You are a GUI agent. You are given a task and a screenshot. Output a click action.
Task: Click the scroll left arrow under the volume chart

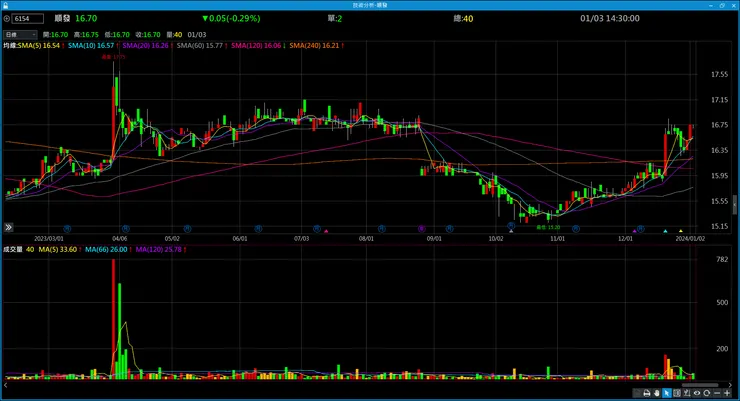click(5, 385)
